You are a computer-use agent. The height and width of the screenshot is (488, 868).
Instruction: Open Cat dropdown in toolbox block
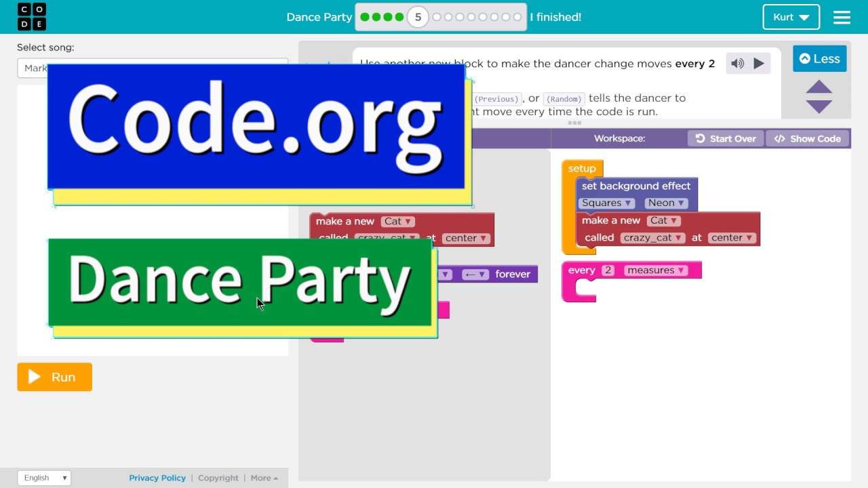(x=398, y=222)
